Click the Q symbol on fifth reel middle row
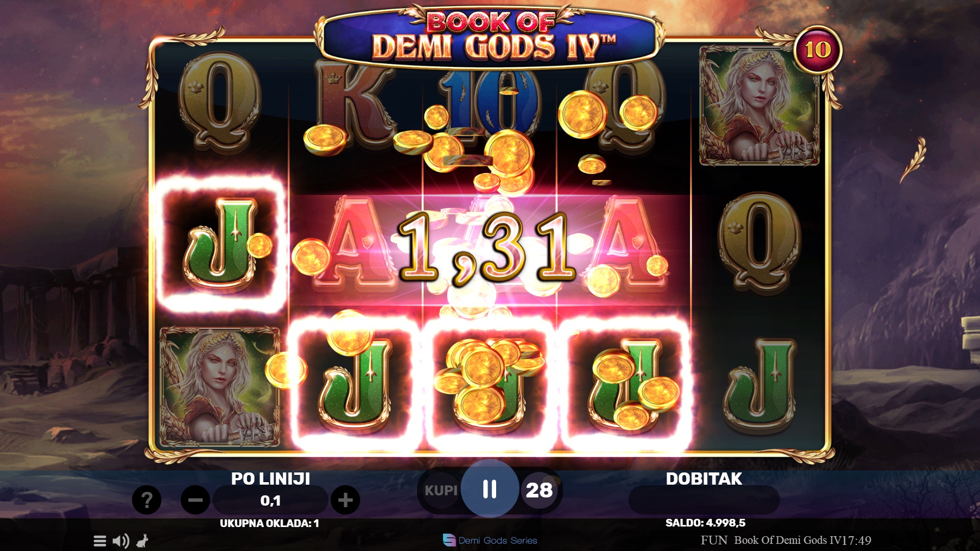Screen dimensions: 980x551 click(x=759, y=244)
